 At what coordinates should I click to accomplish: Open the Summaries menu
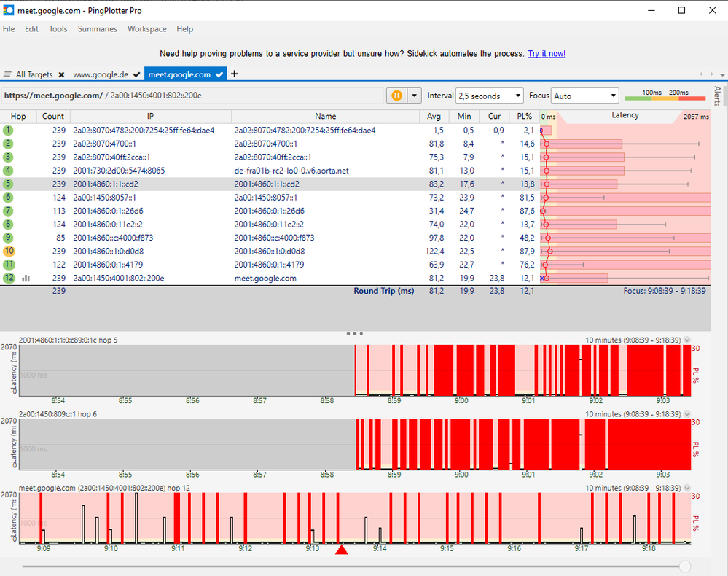coord(98,29)
